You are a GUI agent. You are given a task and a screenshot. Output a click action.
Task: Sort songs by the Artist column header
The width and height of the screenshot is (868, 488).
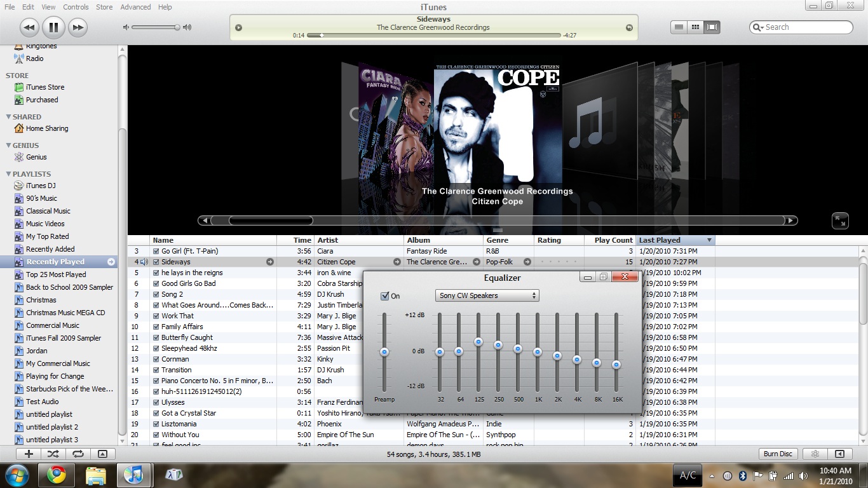point(360,240)
